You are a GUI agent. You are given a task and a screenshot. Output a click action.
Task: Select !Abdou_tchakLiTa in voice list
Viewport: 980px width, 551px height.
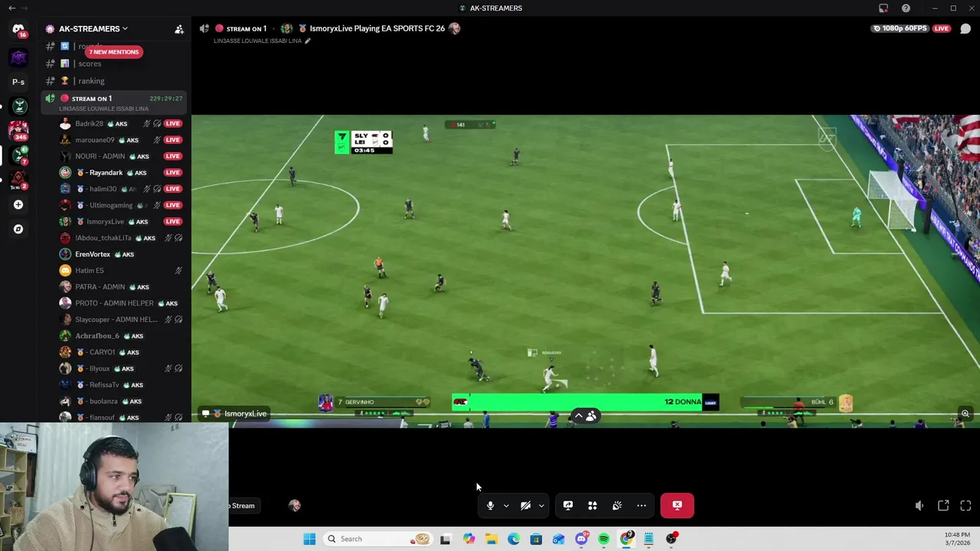click(x=121, y=238)
